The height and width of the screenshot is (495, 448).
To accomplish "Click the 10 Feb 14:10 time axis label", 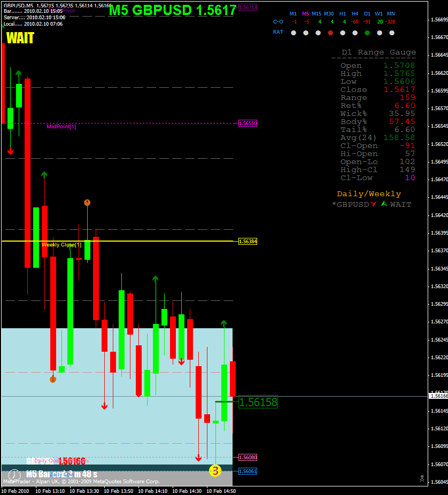I will (x=153, y=491).
